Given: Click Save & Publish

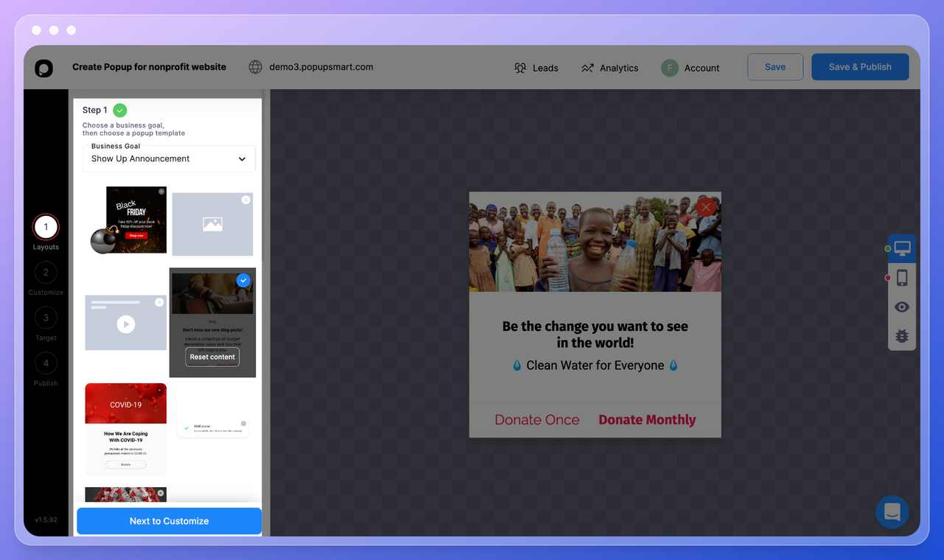Looking at the screenshot, I should click(860, 67).
